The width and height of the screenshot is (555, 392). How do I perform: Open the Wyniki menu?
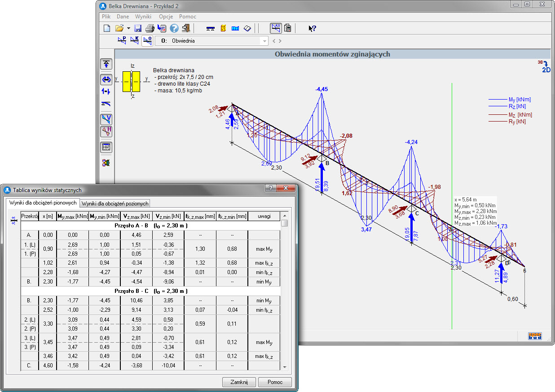143,16
